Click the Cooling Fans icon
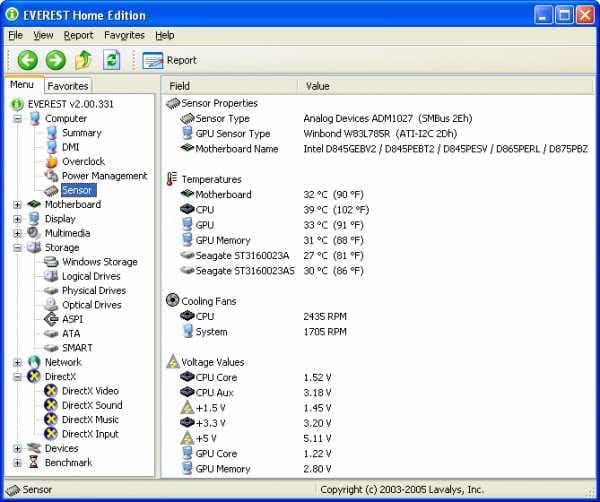 173,300
